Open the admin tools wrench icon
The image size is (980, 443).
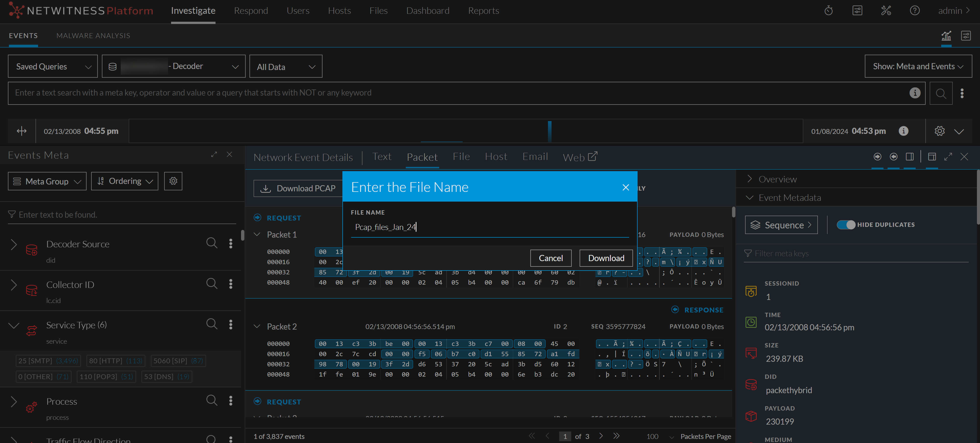[886, 11]
